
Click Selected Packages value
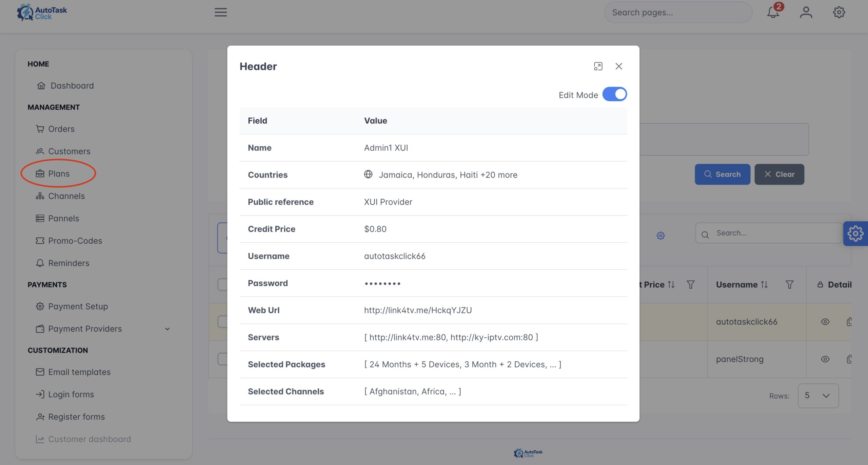click(x=463, y=365)
